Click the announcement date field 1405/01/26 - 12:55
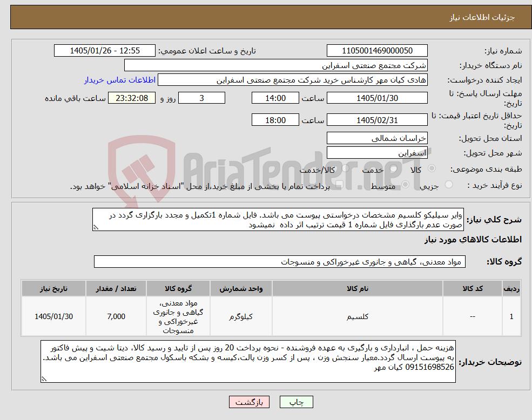This screenshot has width=532, height=420. (104, 51)
